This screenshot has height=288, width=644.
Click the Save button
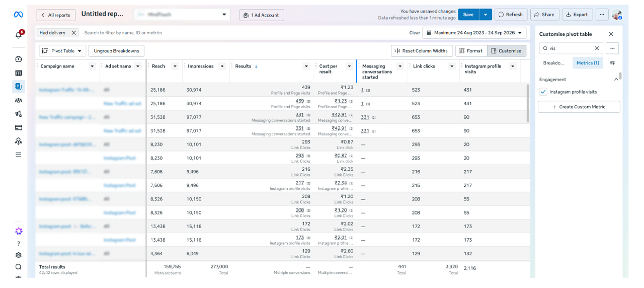(x=468, y=15)
